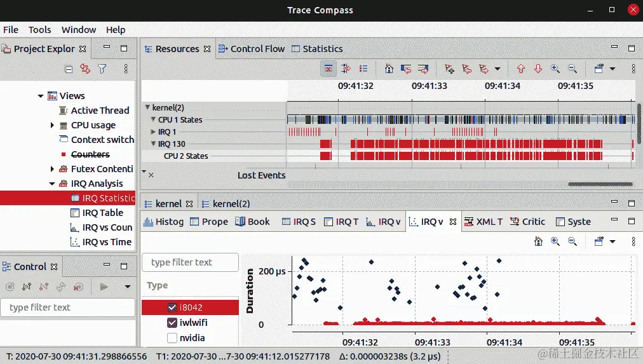Select previous state change arrow icon
Viewport: 643px width, 364px height.
click(x=406, y=69)
